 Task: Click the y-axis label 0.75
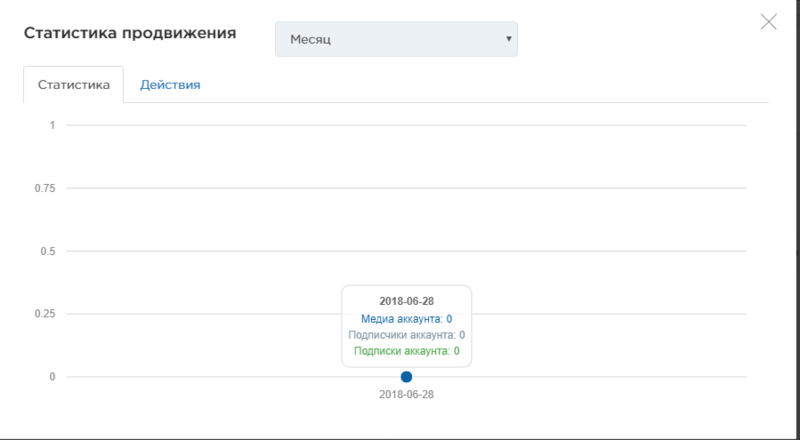coord(43,188)
